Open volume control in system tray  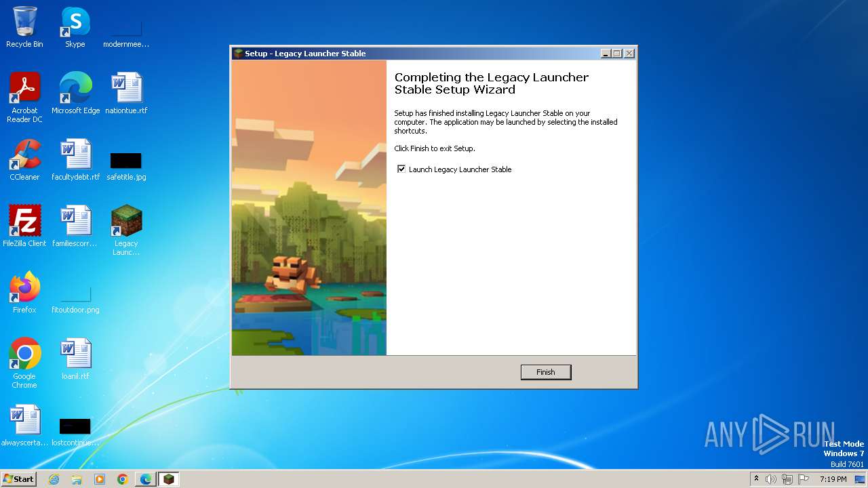(x=771, y=479)
